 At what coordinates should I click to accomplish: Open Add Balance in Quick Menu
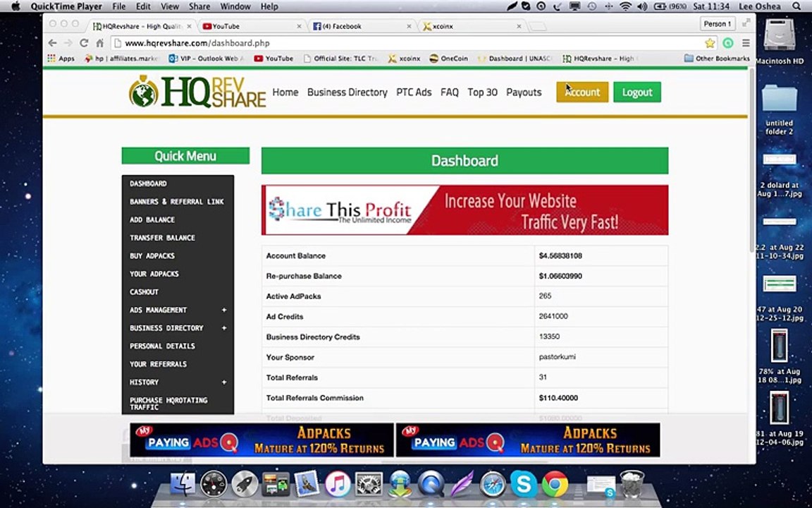[x=152, y=220]
